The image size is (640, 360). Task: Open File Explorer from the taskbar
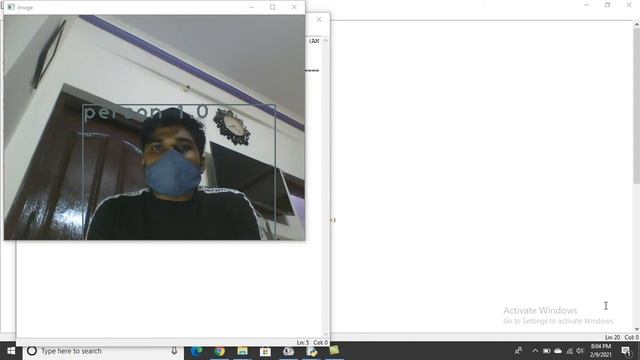coord(242,351)
